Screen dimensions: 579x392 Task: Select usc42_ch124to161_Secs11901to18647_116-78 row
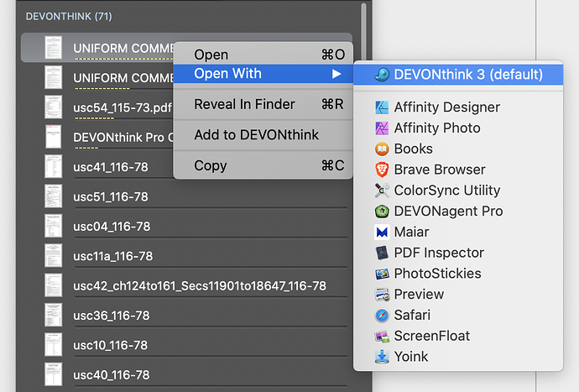186,285
